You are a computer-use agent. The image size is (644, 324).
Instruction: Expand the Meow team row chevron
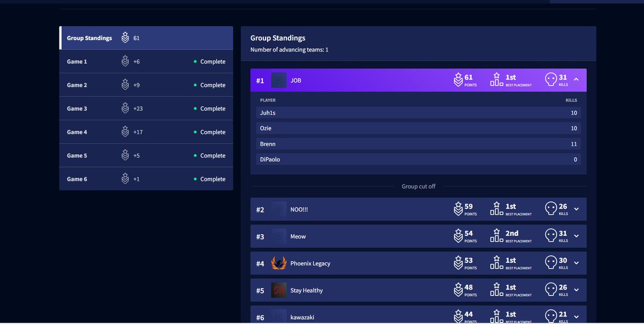point(576,236)
